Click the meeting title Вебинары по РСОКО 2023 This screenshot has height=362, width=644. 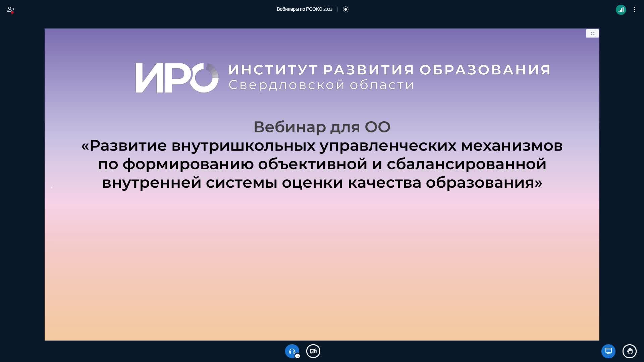tap(304, 9)
